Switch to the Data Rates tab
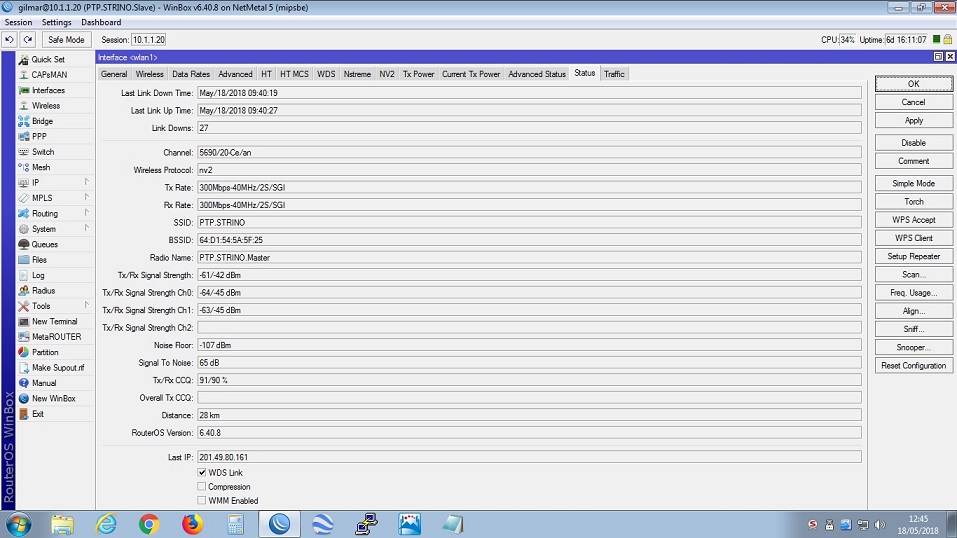Image resolution: width=957 pixels, height=538 pixels. (191, 74)
